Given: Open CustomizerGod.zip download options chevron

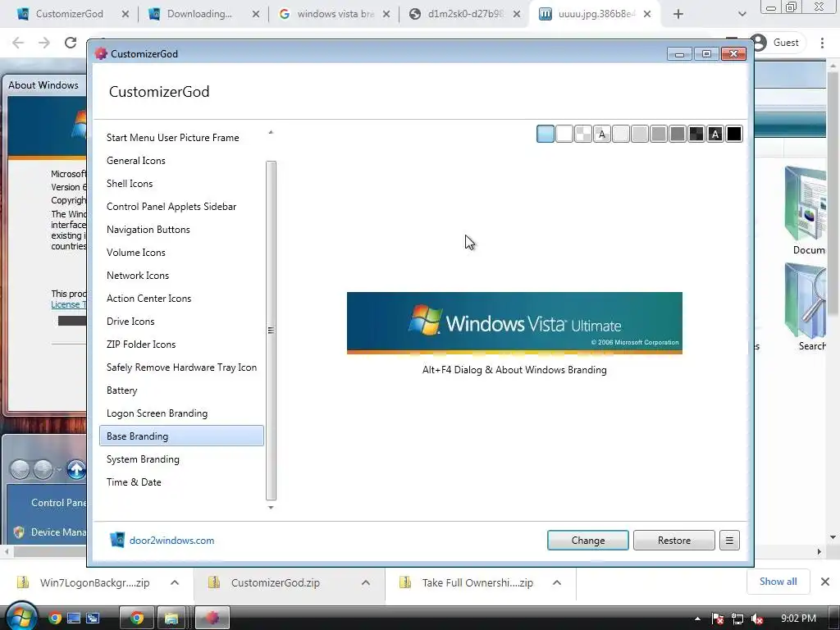Looking at the screenshot, I should point(366,583).
